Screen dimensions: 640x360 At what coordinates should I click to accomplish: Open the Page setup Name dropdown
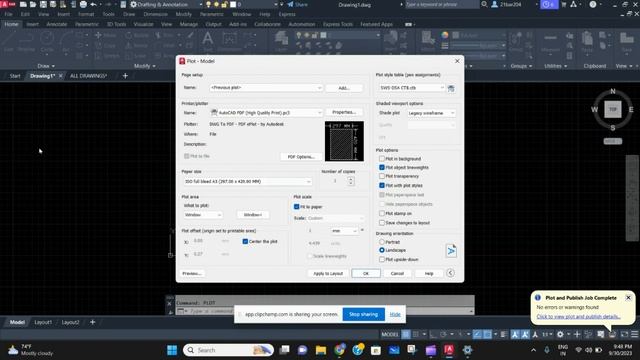266,88
